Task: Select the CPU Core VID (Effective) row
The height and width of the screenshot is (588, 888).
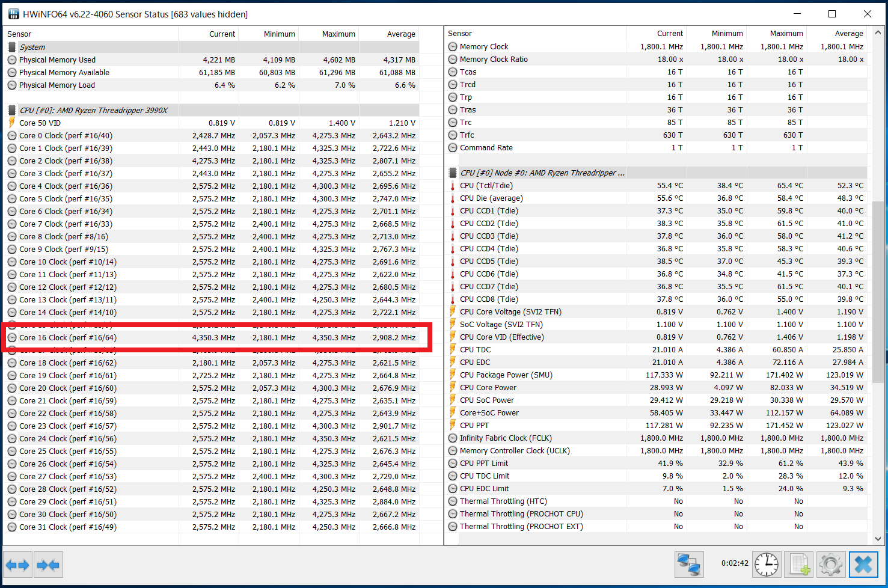Action: point(656,337)
